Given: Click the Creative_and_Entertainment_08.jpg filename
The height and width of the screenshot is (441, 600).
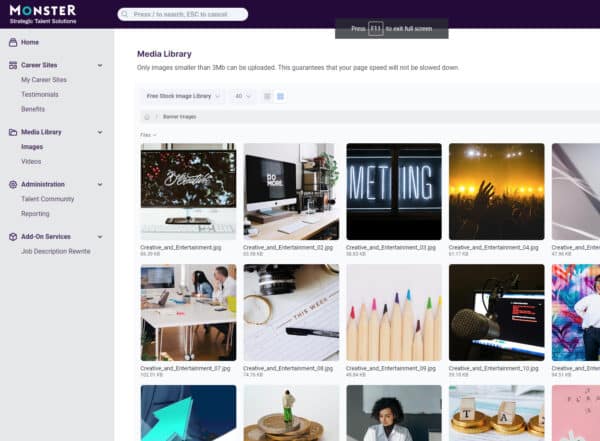Looking at the screenshot, I should [x=288, y=368].
